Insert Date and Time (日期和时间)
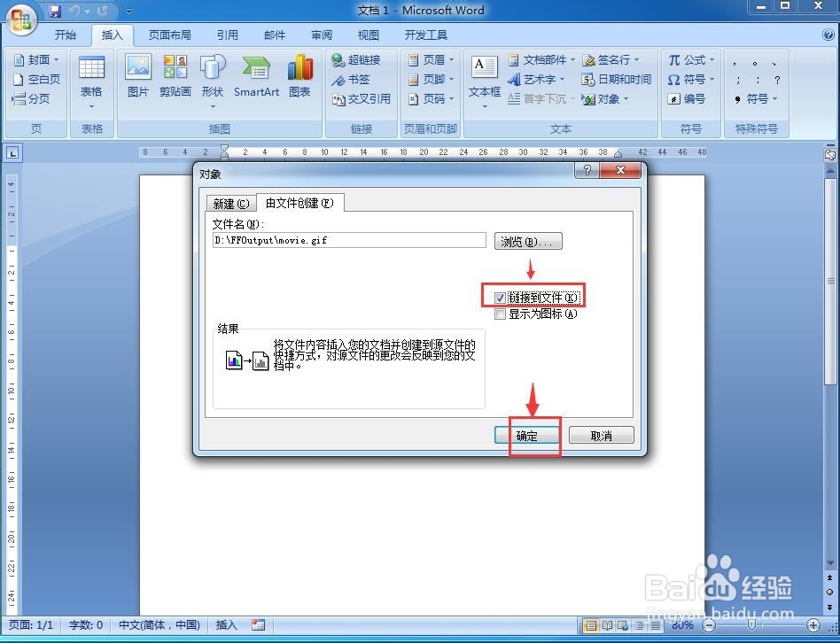 [x=617, y=80]
